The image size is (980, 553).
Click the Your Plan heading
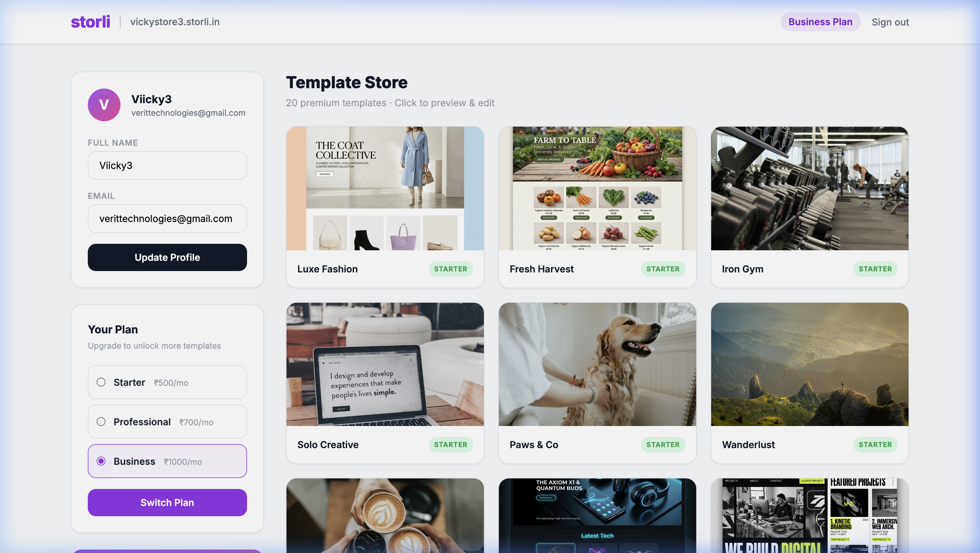pos(113,330)
